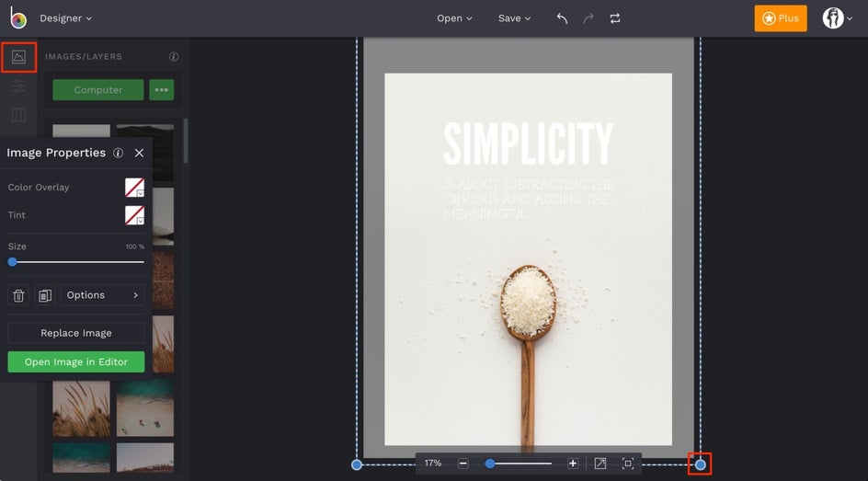Screen dimensions: 868x481
Task: Open the Designer dropdown menu
Action: tap(65, 18)
